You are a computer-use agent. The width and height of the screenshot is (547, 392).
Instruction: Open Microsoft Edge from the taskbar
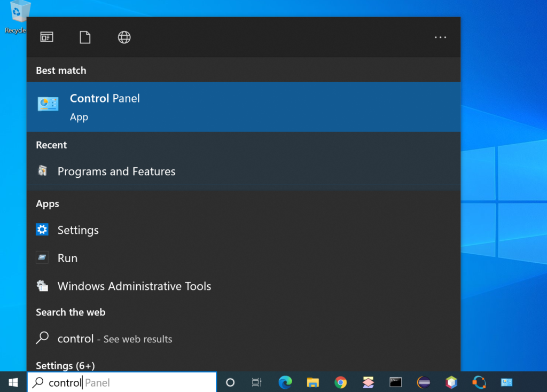pyautogui.click(x=285, y=382)
